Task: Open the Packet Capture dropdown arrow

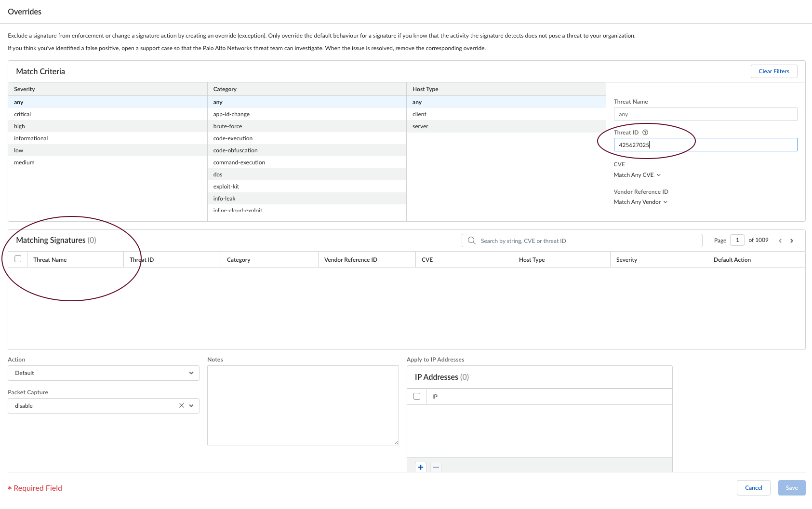Action: pyautogui.click(x=191, y=405)
